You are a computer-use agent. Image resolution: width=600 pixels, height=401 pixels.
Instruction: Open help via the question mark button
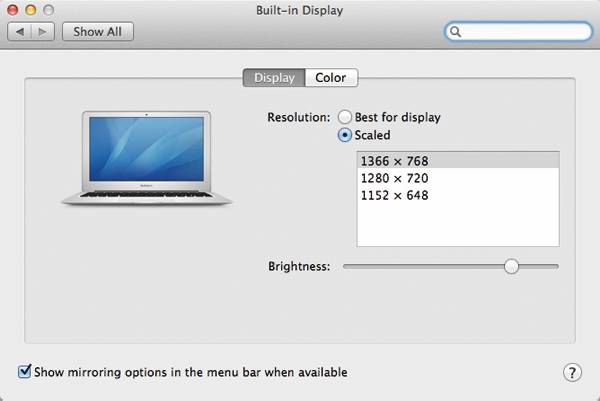tap(573, 373)
